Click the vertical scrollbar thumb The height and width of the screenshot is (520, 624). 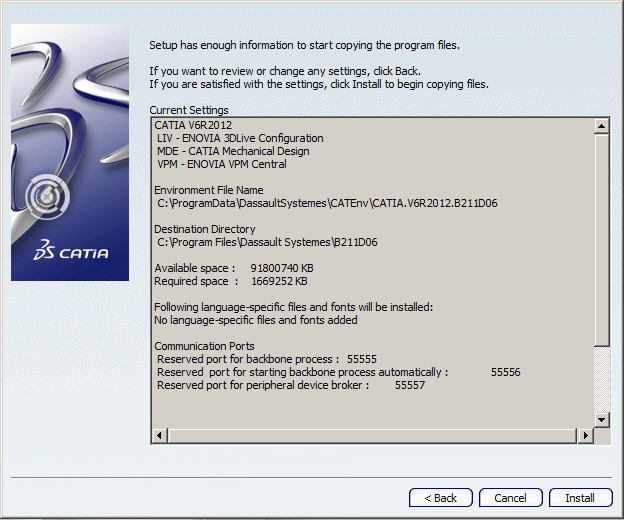click(x=601, y=240)
